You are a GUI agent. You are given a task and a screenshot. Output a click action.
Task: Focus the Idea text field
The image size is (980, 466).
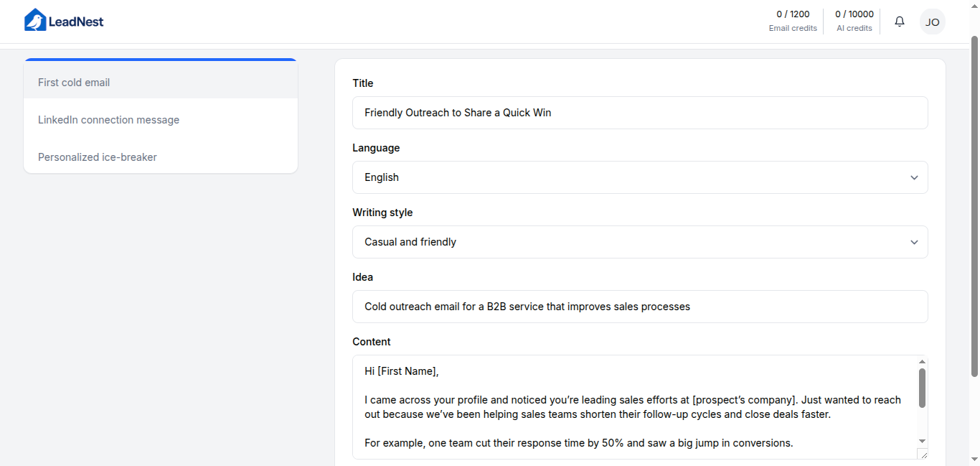(x=640, y=307)
